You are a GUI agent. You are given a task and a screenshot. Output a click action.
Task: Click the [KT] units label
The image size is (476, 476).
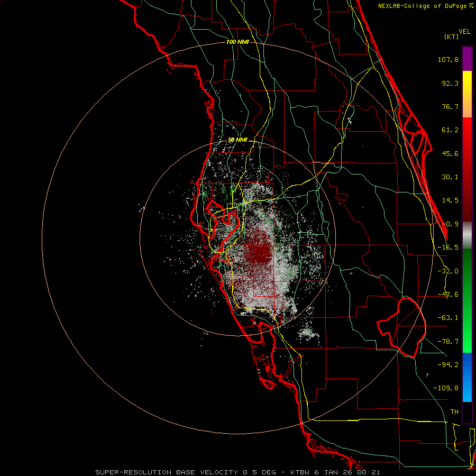click(x=452, y=36)
